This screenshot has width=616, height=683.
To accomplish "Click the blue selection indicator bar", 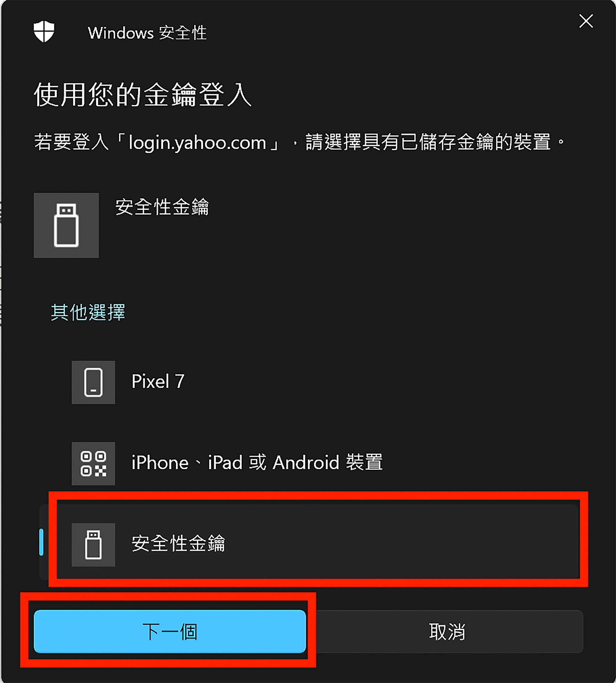I will click(x=41, y=542).
